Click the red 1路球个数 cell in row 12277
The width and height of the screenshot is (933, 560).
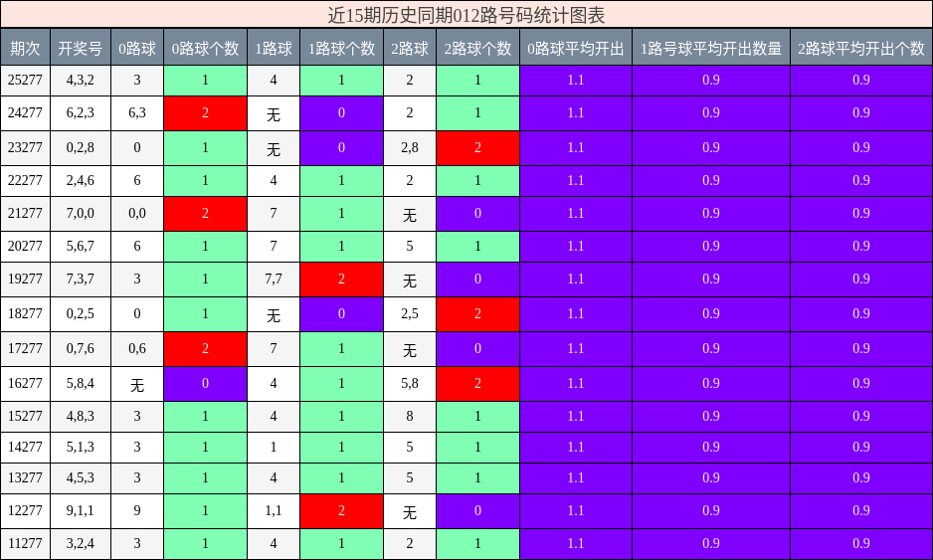[341, 510]
